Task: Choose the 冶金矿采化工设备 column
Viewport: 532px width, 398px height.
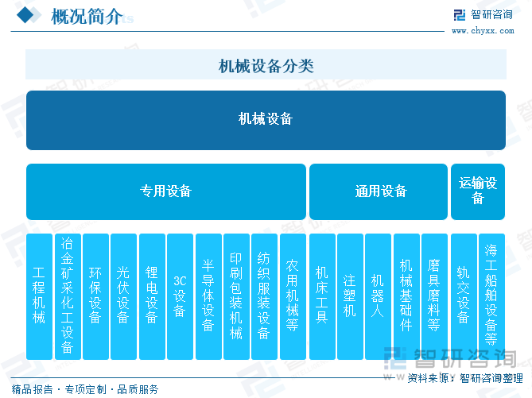Action: (x=68, y=296)
